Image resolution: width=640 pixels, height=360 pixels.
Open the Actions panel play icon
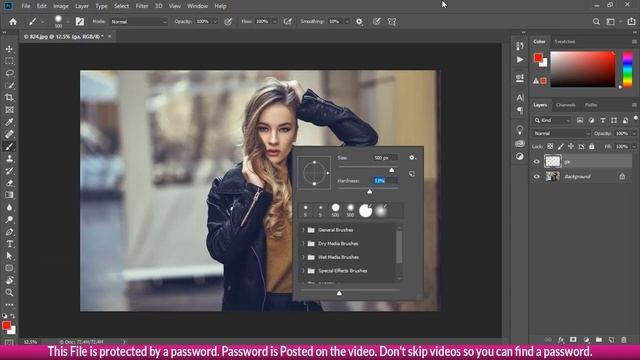(x=520, y=60)
